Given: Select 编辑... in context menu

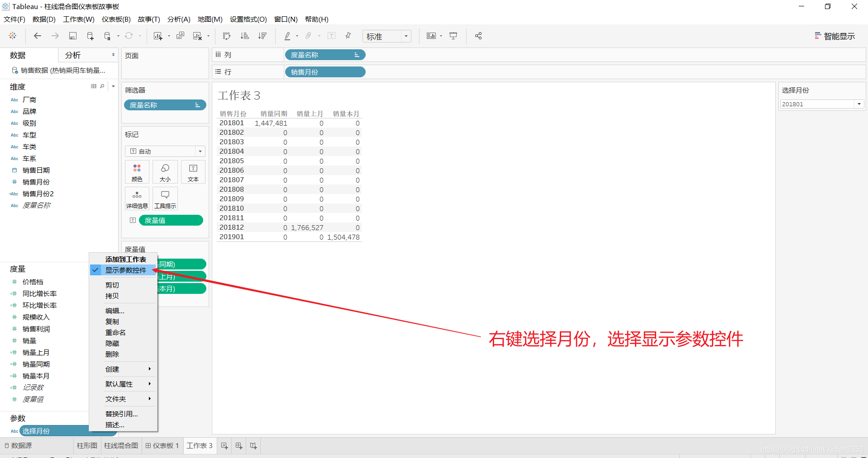Looking at the screenshot, I should coord(115,311).
